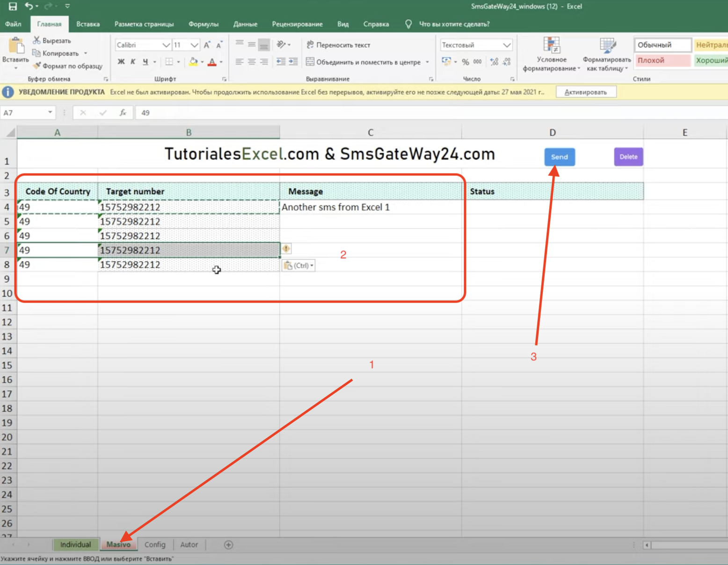The image size is (728, 565).
Task: Click the fill color bucket icon
Action: (193, 62)
